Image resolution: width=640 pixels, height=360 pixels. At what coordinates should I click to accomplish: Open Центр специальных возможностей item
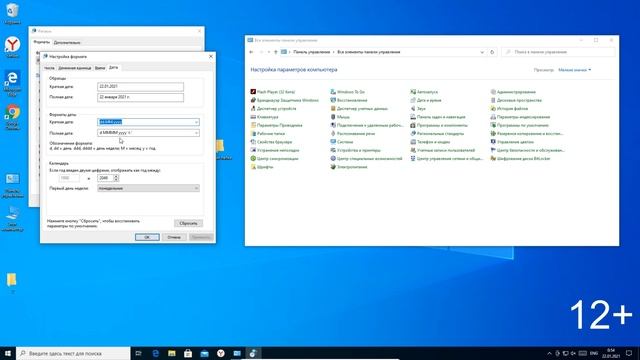pos(367,158)
